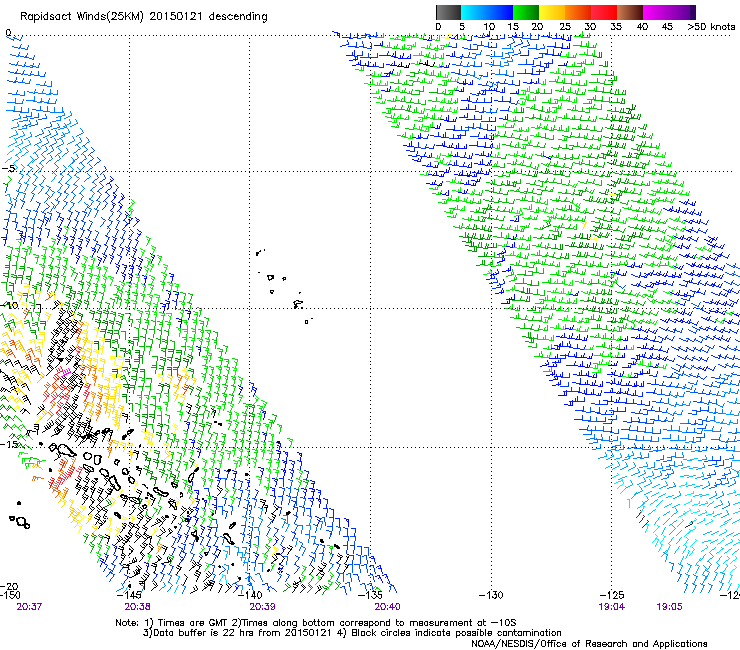This screenshot has height=650, width=740.
Task: Click the '-125' longitude axis label
Action: pyautogui.click(x=612, y=595)
